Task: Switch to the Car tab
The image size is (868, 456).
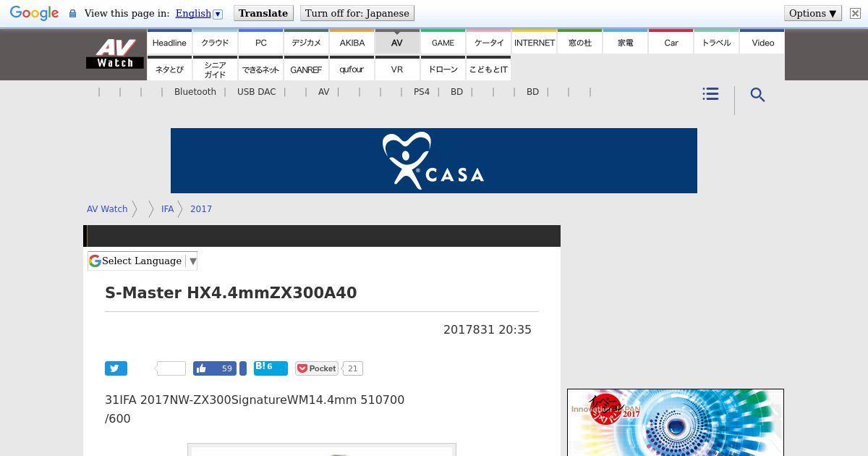Action: (x=671, y=43)
